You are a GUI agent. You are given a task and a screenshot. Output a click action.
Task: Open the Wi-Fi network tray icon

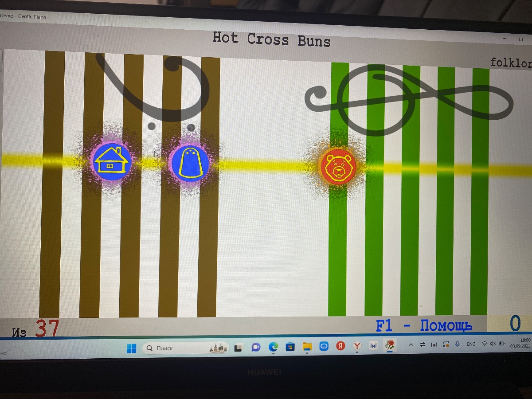[x=485, y=344]
